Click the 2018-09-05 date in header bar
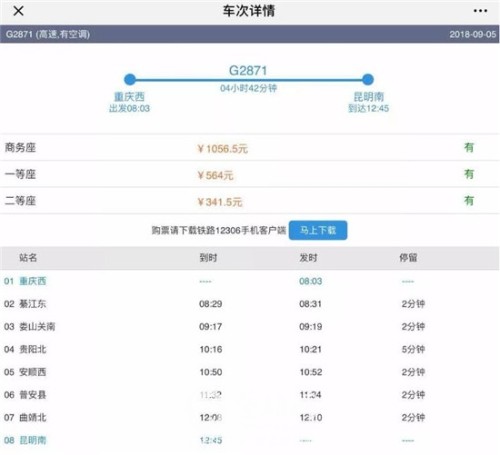 473,34
